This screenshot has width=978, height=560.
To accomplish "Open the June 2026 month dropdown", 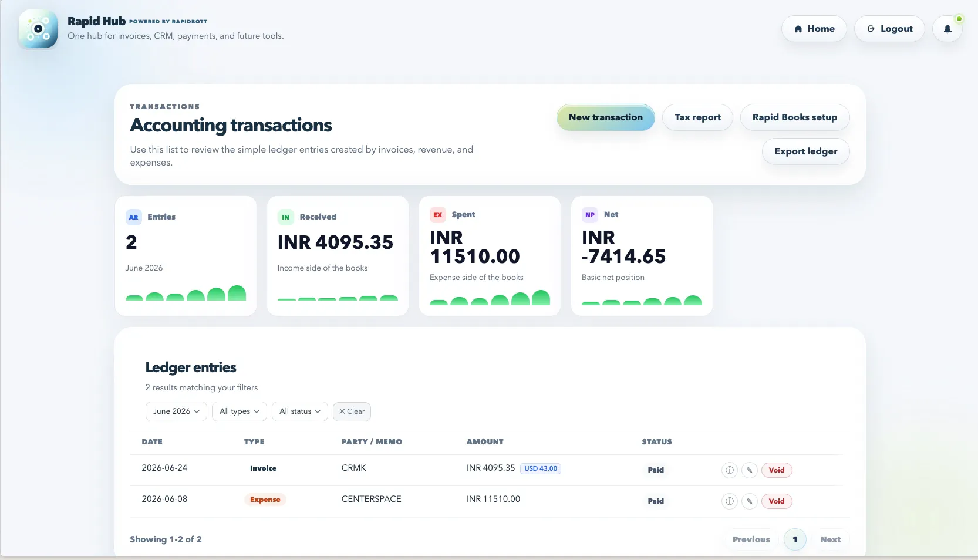I will 176,411.
